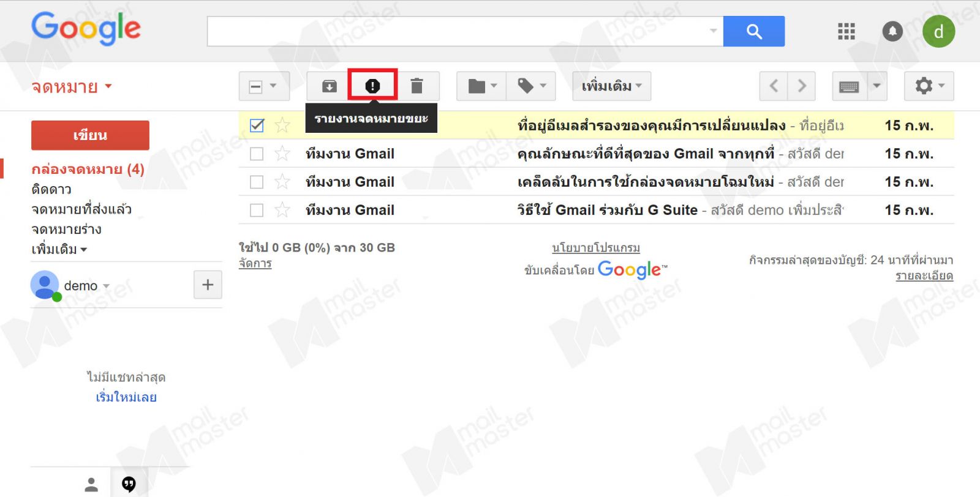Open จดหมายร่าง drafts folder
980x497 pixels.
[66, 230]
